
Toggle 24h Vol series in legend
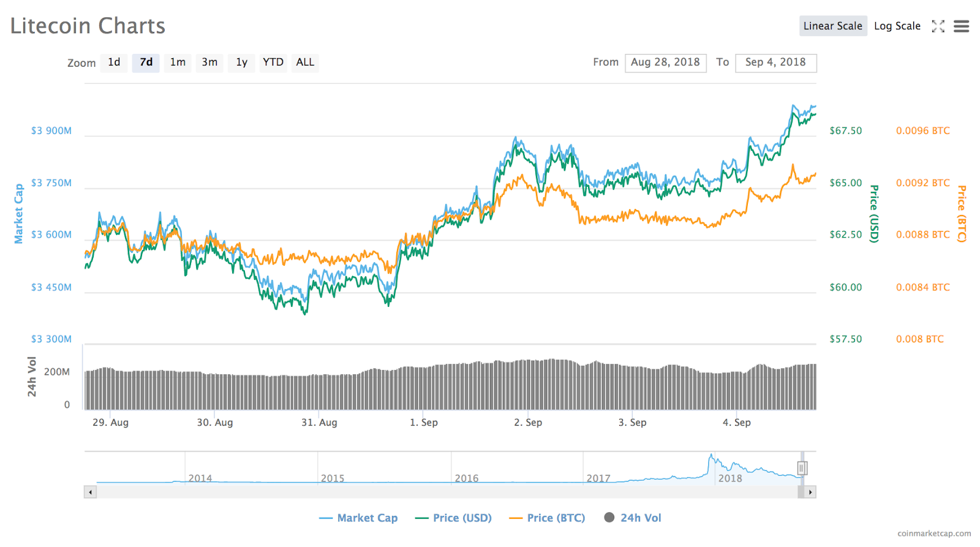pyautogui.click(x=633, y=518)
